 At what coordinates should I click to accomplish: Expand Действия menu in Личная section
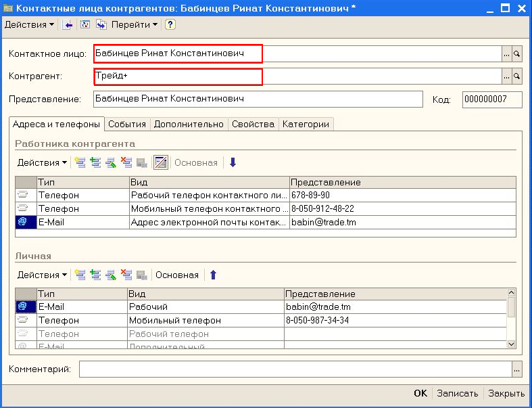(x=42, y=275)
